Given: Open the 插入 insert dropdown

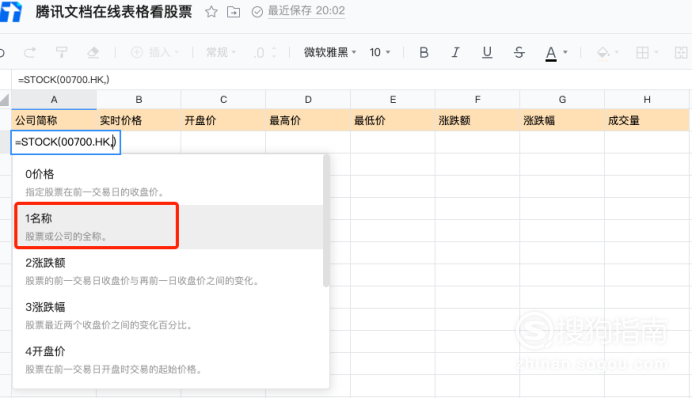Looking at the screenshot, I should click(x=155, y=53).
